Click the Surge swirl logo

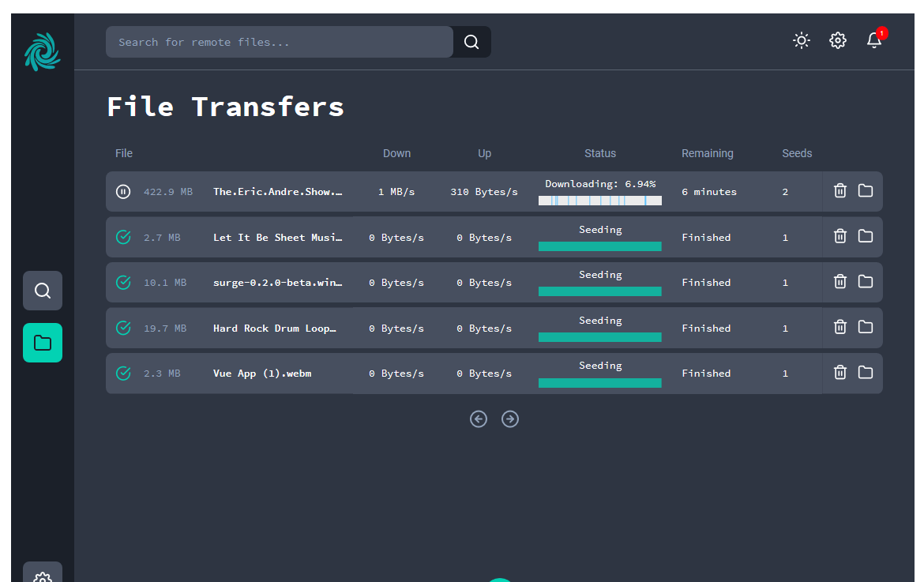pyautogui.click(x=43, y=52)
